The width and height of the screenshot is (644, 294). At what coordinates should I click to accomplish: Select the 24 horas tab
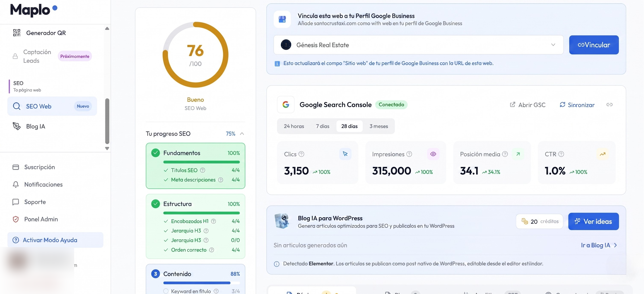pos(294,126)
